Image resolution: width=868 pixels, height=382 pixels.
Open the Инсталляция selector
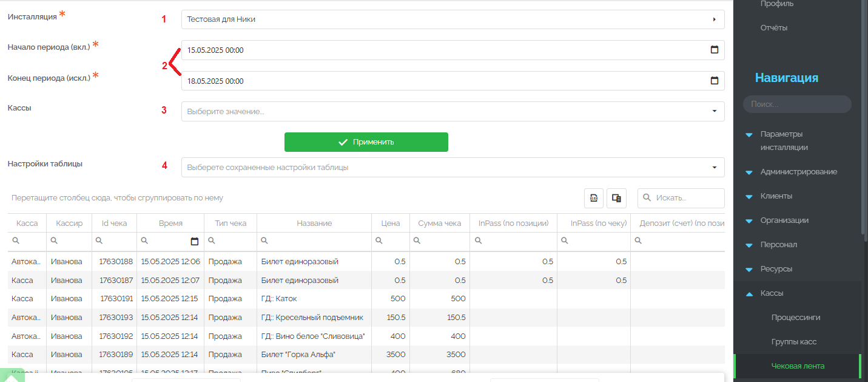coord(453,19)
